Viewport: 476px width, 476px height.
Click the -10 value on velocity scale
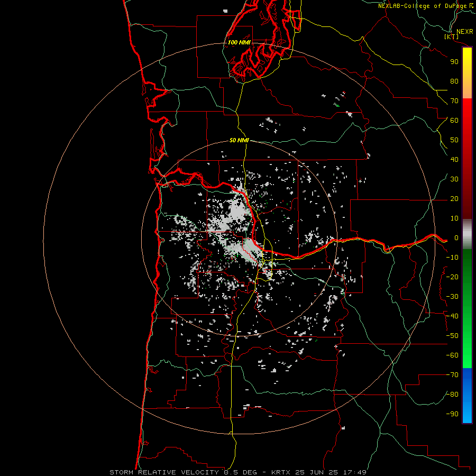(452, 258)
